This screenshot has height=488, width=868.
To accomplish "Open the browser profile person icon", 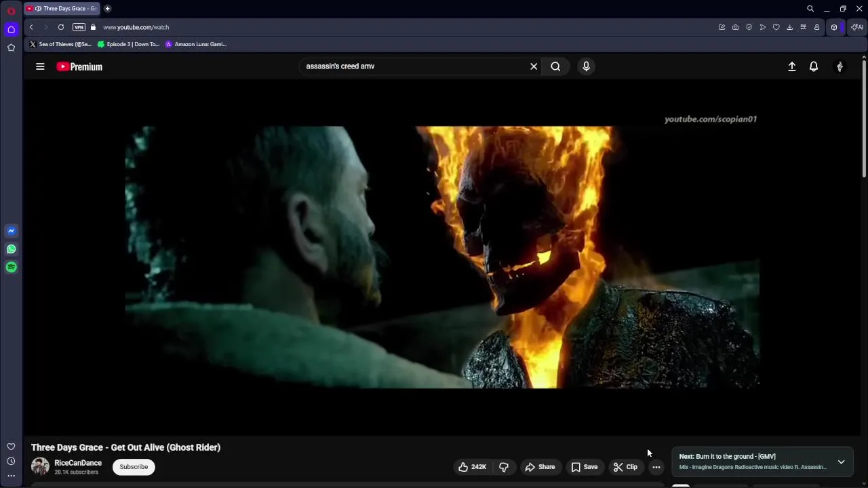I will [x=817, y=27].
